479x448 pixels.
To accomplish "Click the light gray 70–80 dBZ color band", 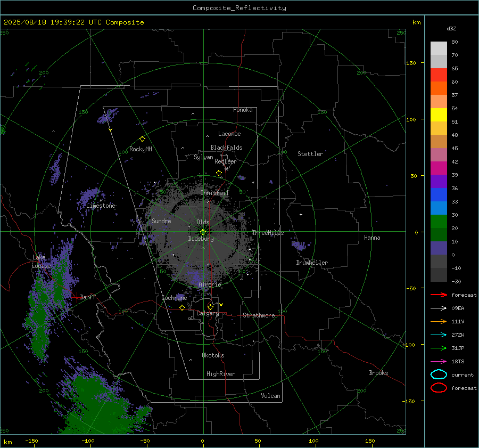I will pyautogui.click(x=439, y=48).
